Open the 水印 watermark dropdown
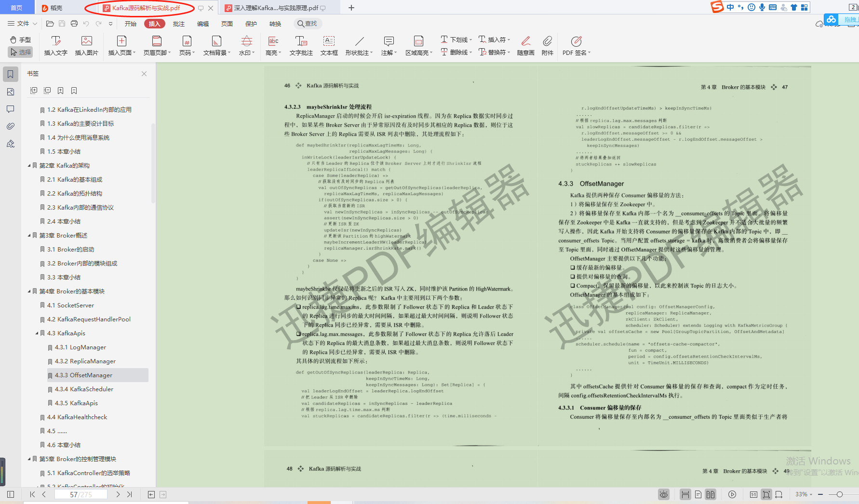The width and height of the screenshot is (859, 504). pos(247,46)
